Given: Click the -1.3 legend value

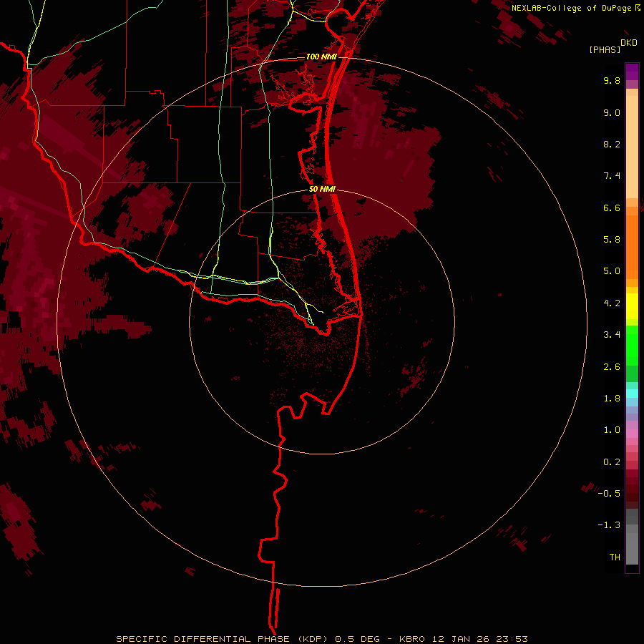Looking at the screenshot, I should (x=609, y=525).
